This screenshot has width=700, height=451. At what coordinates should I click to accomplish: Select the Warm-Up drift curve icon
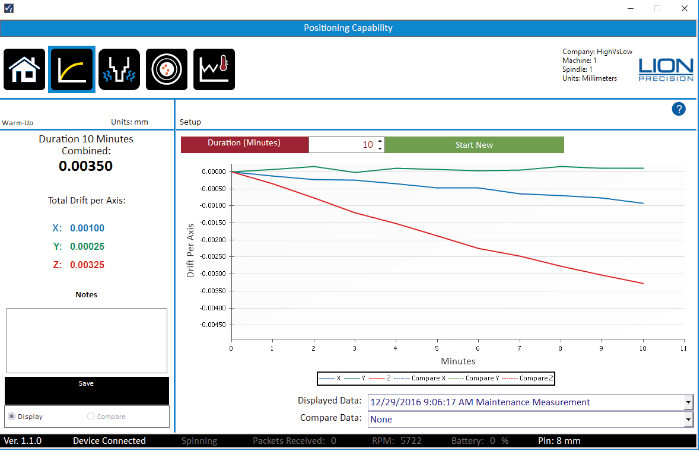click(71, 70)
